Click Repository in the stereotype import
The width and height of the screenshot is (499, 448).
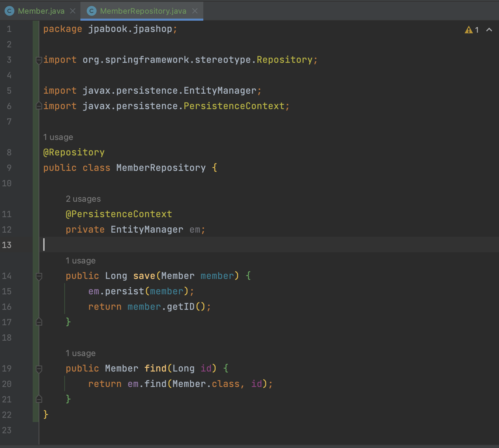(284, 60)
